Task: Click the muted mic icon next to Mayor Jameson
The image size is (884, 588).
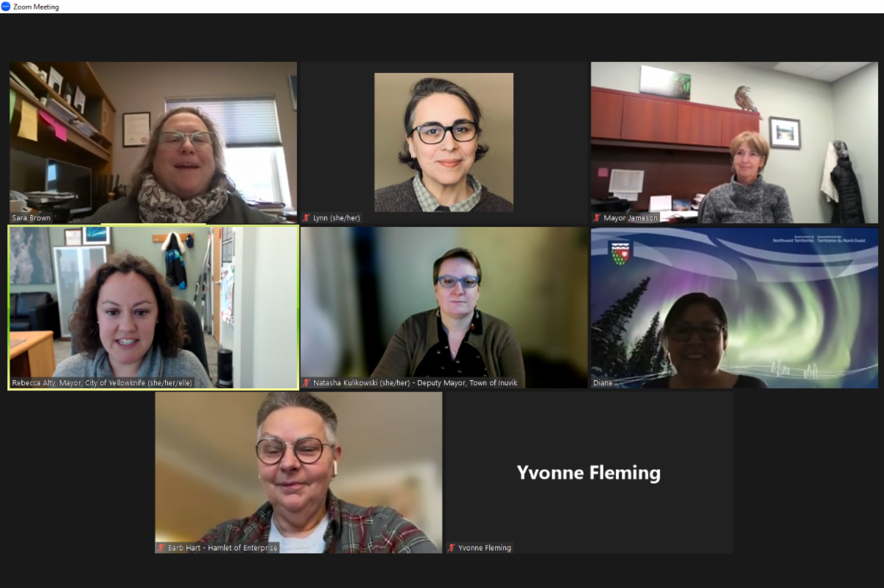Action: click(597, 218)
